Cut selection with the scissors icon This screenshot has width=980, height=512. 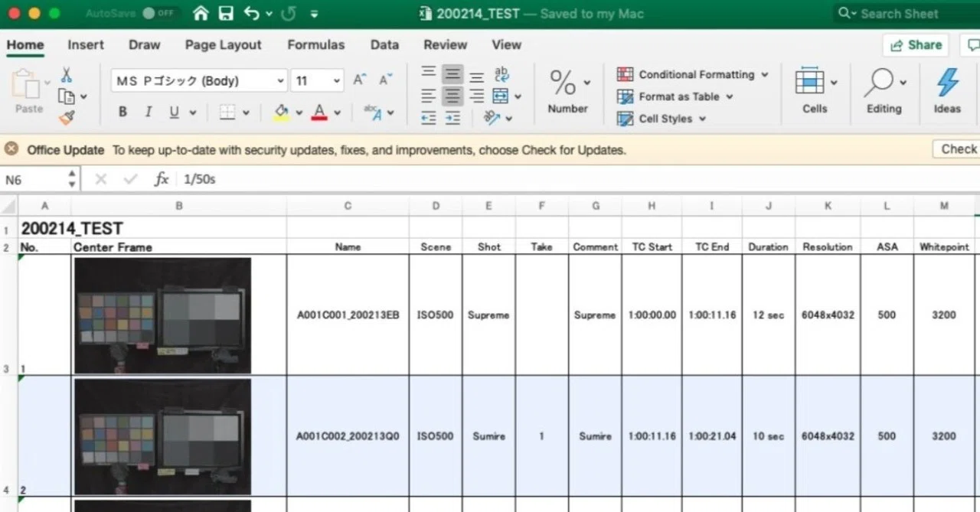pyautogui.click(x=67, y=75)
